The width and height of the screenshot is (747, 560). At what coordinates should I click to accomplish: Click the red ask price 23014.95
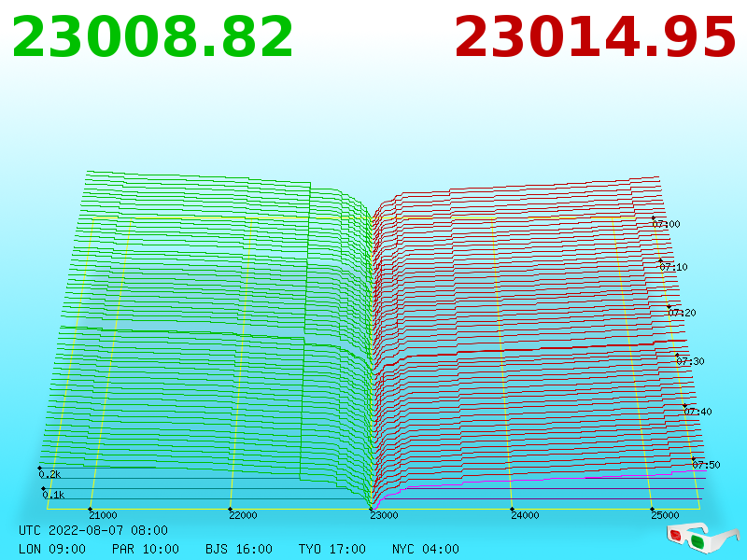pos(595,37)
